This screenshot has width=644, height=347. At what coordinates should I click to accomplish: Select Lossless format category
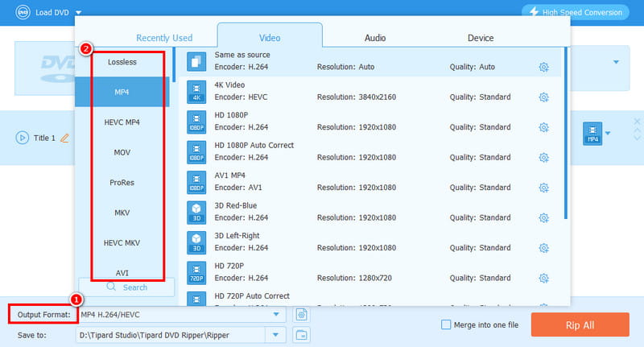click(122, 62)
